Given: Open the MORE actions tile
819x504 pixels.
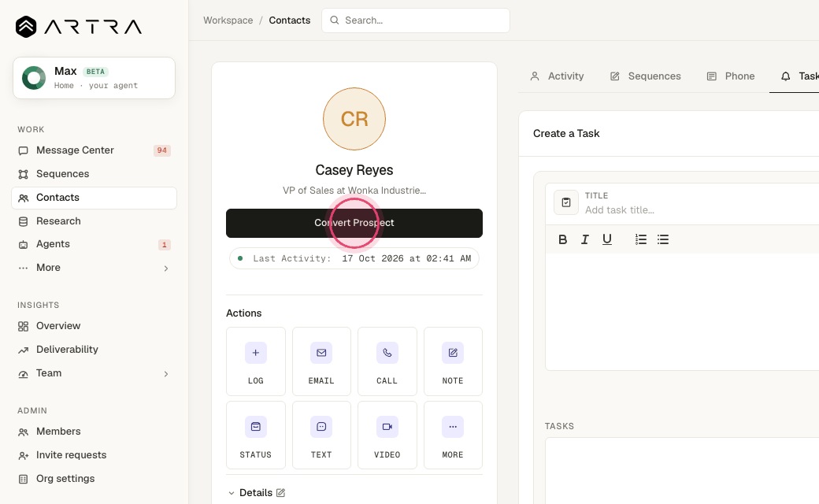Looking at the screenshot, I should (453, 435).
